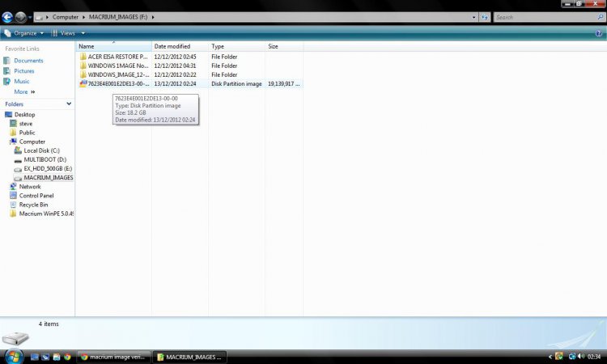Select MACRIUM_IMAGES drive in tree
607x364 pixels.
[49, 178]
